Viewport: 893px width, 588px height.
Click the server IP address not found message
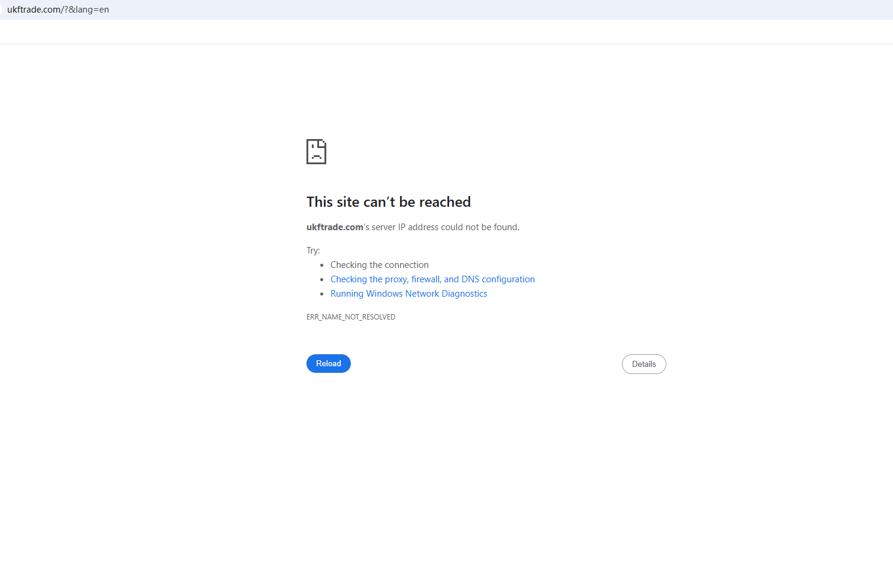coord(413,227)
